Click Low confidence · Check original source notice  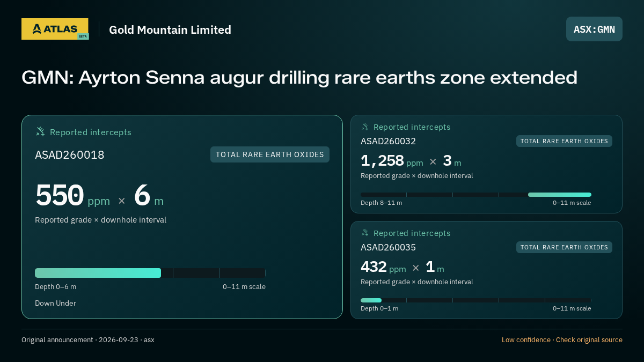pos(562,340)
